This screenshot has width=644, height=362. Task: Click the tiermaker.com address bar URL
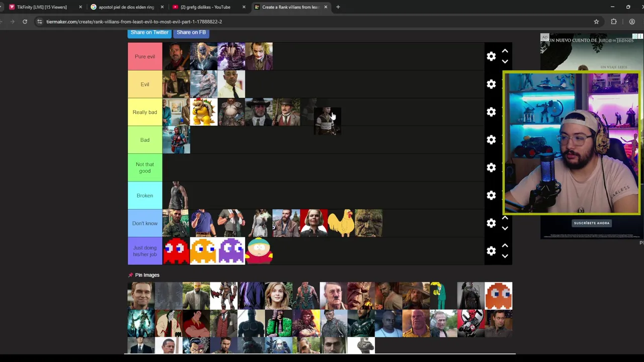[x=134, y=22]
